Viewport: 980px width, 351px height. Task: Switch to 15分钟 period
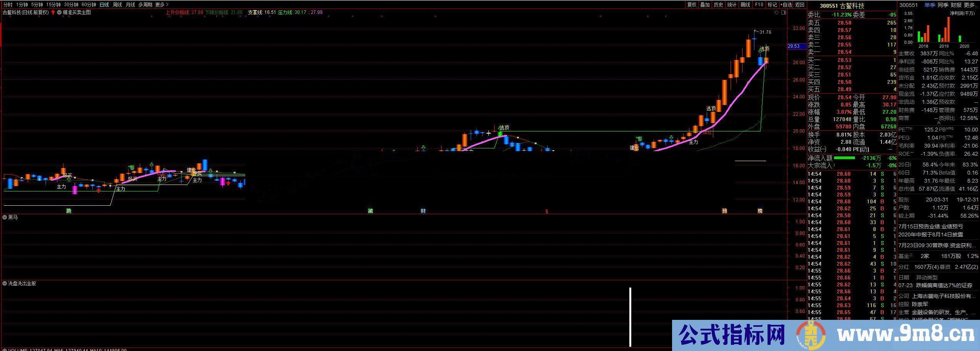pos(53,5)
